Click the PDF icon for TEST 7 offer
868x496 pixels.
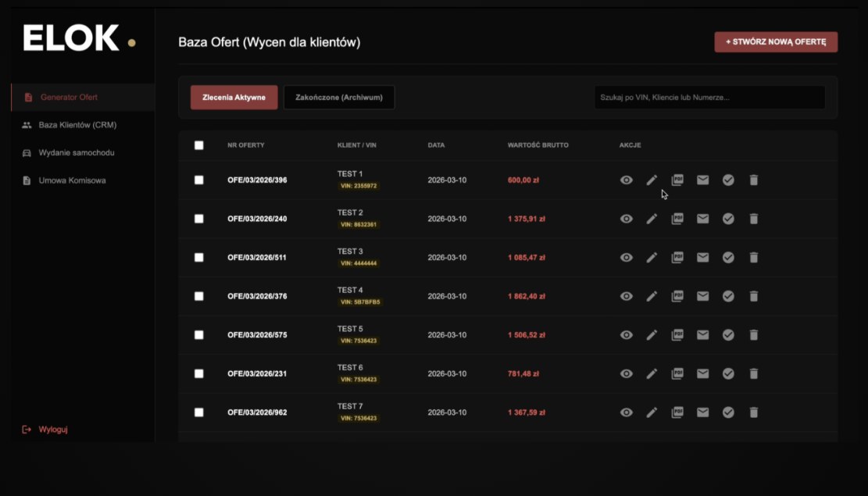click(x=677, y=412)
